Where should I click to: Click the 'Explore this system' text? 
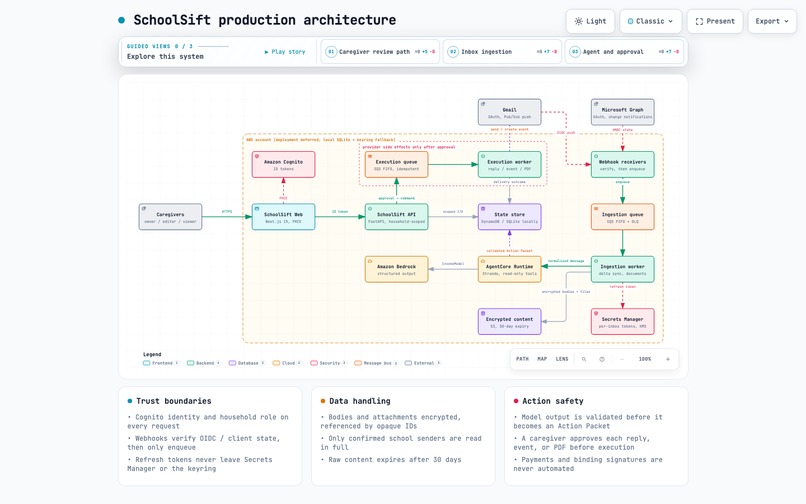[165, 57]
